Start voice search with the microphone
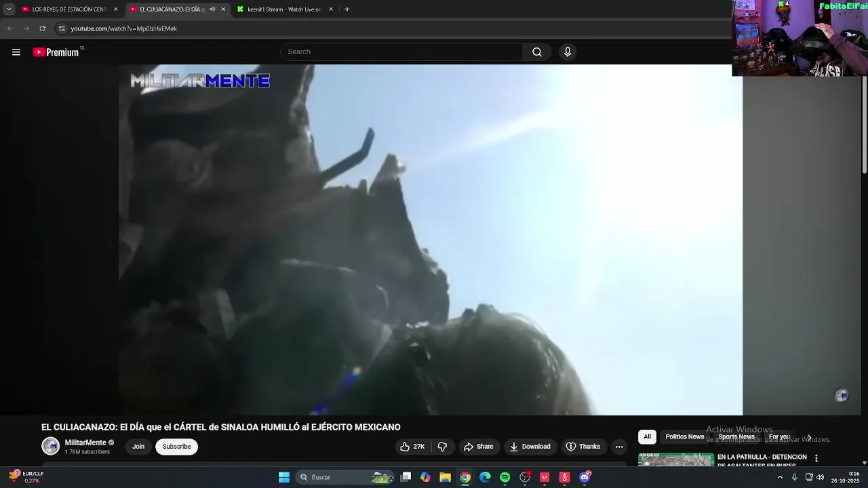This screenshot has width=868, height=488. (x=568, y=52)
